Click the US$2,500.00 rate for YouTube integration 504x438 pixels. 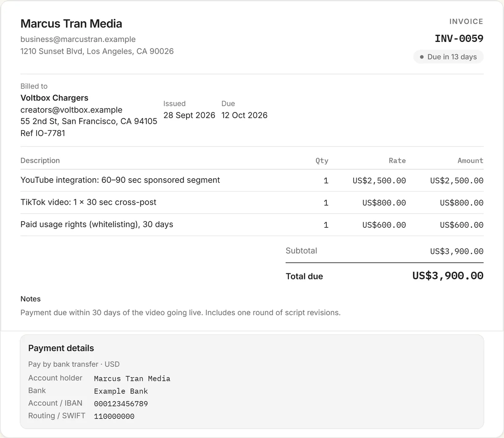point(379,181)
